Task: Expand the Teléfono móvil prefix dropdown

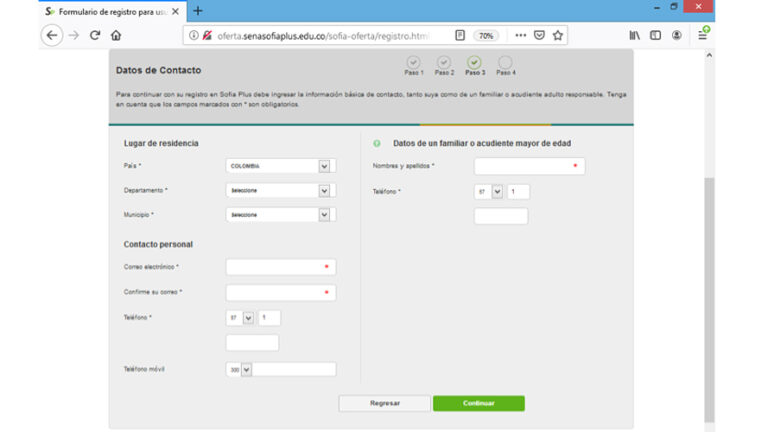Action: click(x=247, y=369)
